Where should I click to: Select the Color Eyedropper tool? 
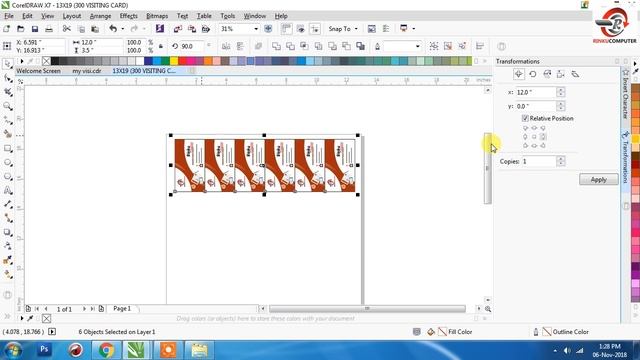7,260
